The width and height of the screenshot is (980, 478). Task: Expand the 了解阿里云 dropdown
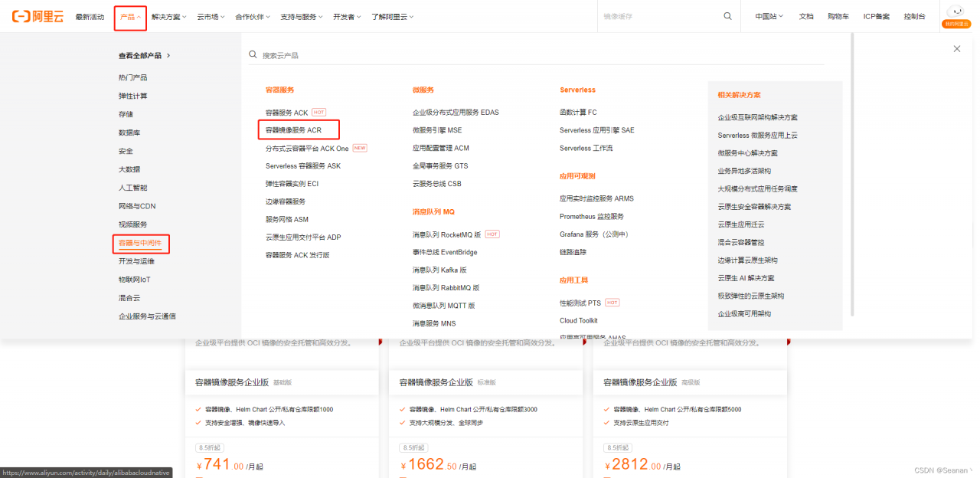[393, 17]
